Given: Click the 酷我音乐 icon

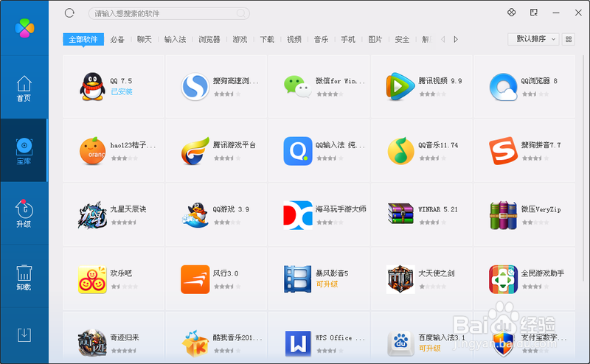Looking at the screenshot, I should (x=195, y=343).
